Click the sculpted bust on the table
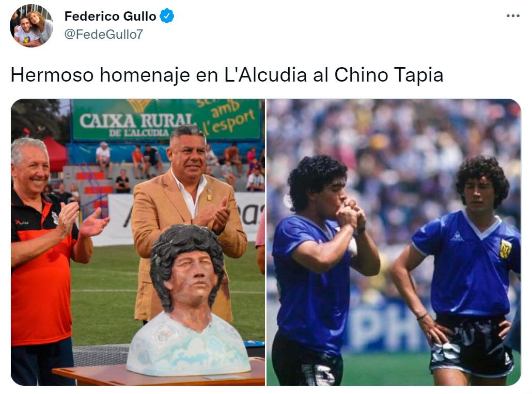The image size is (532, 394). click(189, 300)
